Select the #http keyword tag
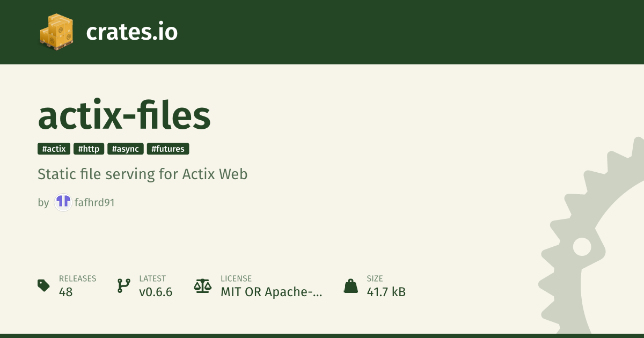644x338 pixels. pyautogui.click(x=89, y=149)
